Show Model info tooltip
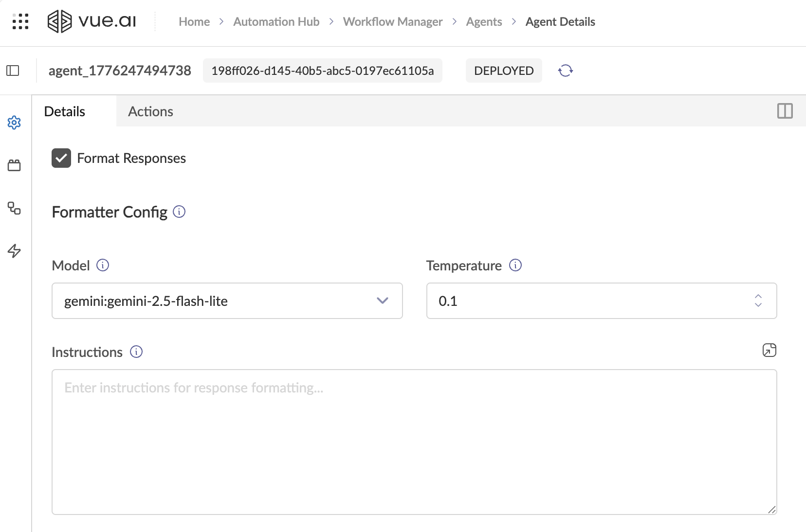Image resolution: width=806 pixels, height=532 pixels. pyautogui.click(x=103, y=265)
